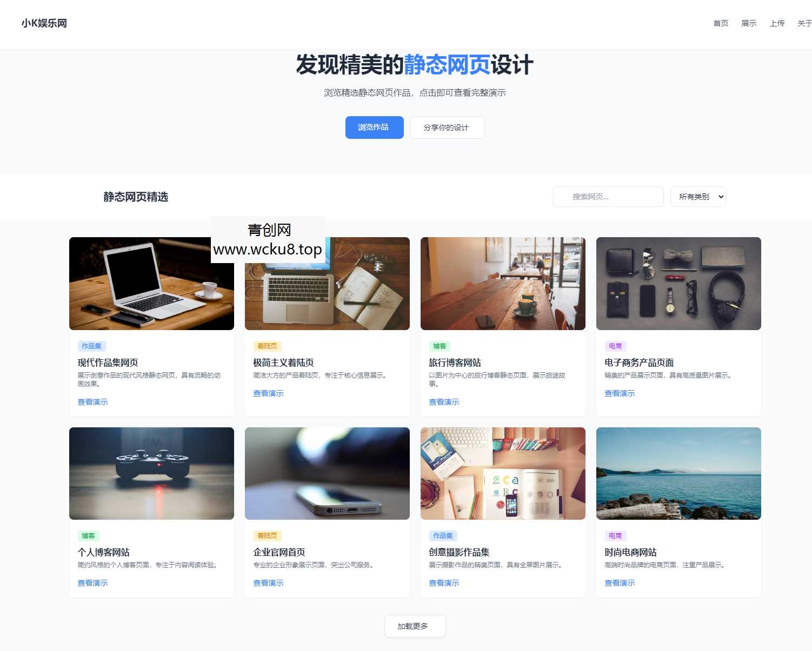The height and width of the screenshot is (651, 812).
Task: Select the 电子商务产品页面 accessories thumbnail
Action: pyautogui.click(x=678, y=284)
